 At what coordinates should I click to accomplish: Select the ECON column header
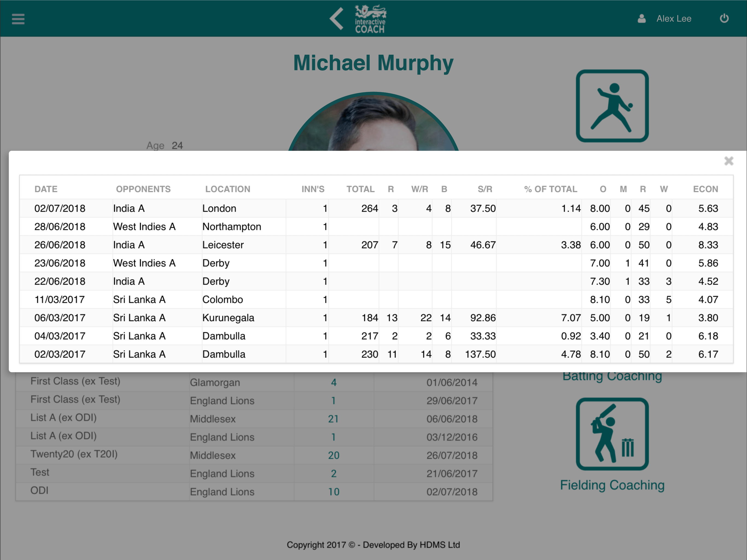[x=705, y=189]
